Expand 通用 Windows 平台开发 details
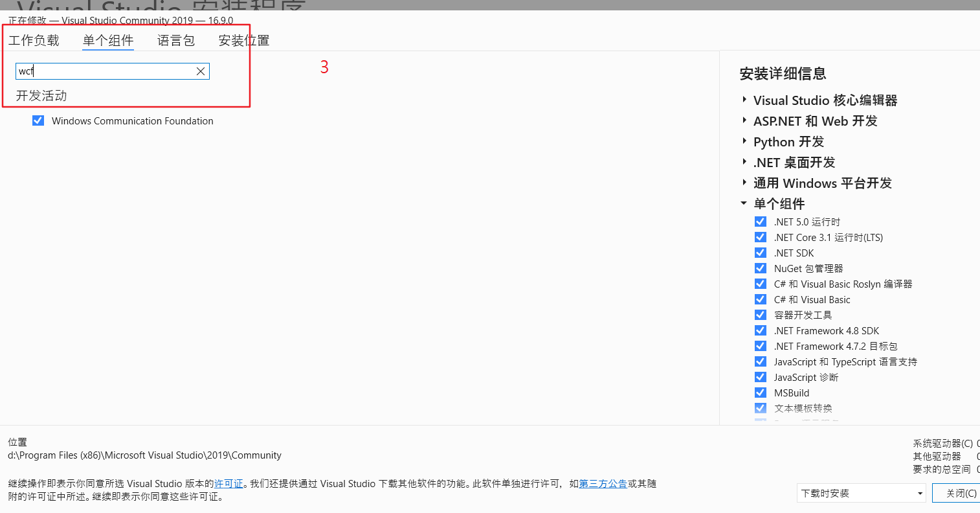This screenshot has width=980, height=513. pyautogui.click(x=744, y=183)
